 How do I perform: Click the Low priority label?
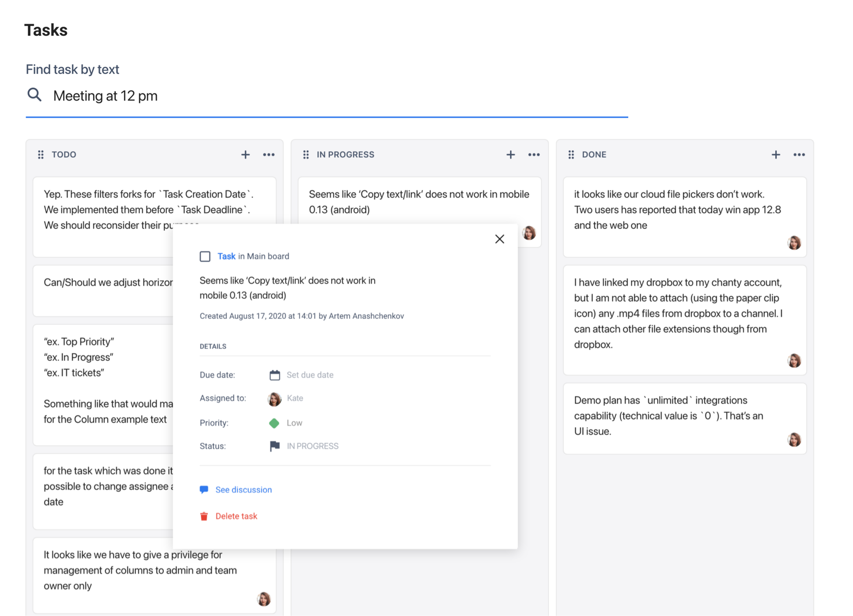(x=294, y=423)
